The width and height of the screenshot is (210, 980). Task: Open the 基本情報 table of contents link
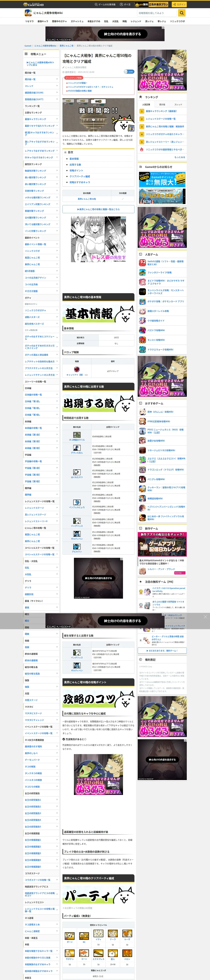pos(74,159)
